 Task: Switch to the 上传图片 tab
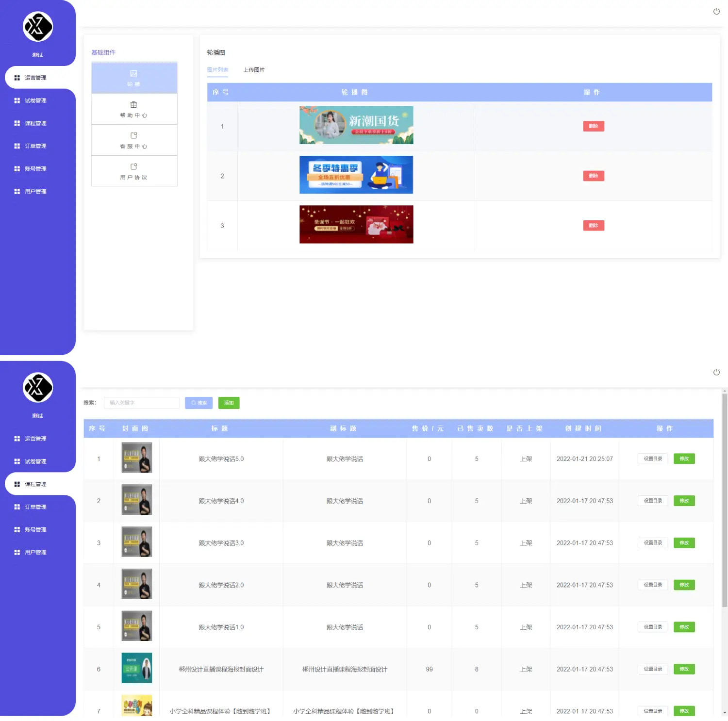(x=254, y=70)
